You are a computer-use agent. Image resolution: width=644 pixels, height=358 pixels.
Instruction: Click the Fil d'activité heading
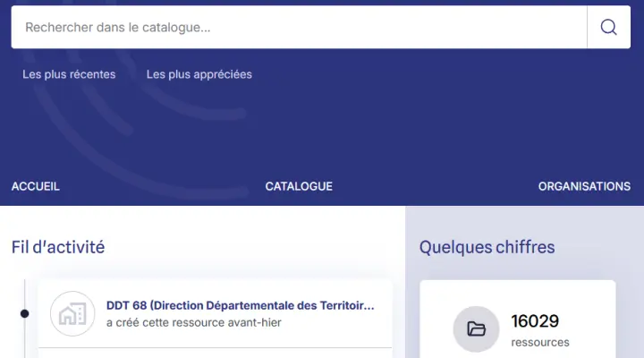tap(58, 247)
